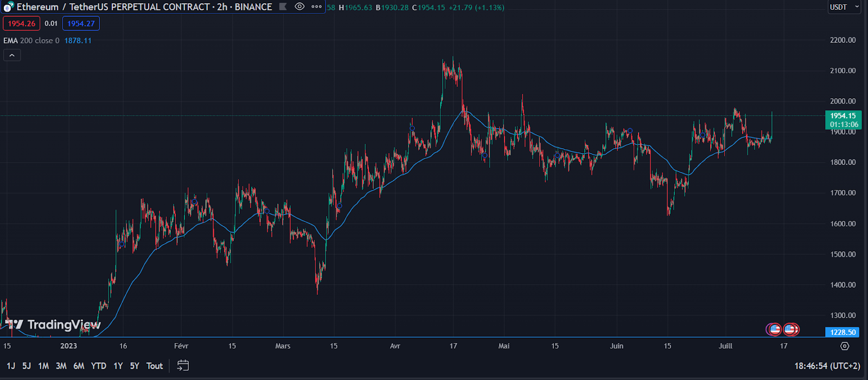Screen dimensions: 868x380
Task: Click the Avr label on time axis
Action: 395,346
